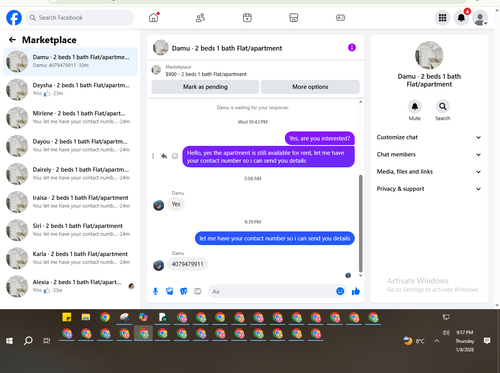Open the Gaming controller icon
Viewport: 500px width, 373px height.
click(x=340, y=18)
